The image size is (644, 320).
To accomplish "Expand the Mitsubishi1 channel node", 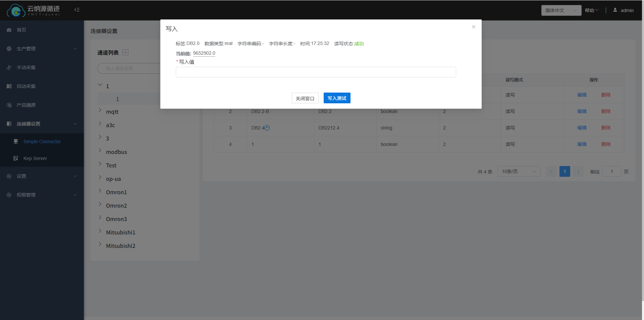I will coord(100,231).
